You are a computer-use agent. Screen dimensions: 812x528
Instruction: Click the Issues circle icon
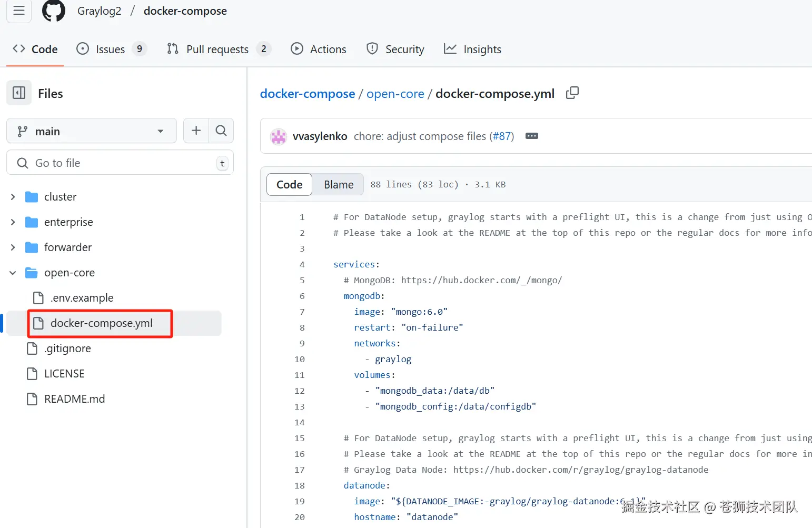coord(83,49)
